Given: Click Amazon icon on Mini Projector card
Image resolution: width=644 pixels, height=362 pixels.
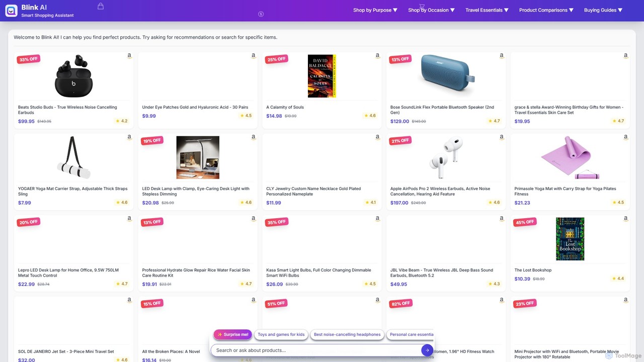Looking at the screenshot, I should pos(626,300).
